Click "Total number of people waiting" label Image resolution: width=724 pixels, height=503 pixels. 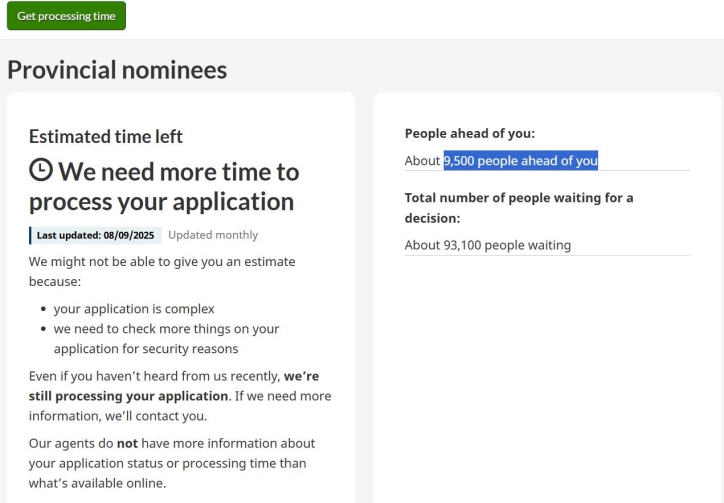click(x=518, y=198)
